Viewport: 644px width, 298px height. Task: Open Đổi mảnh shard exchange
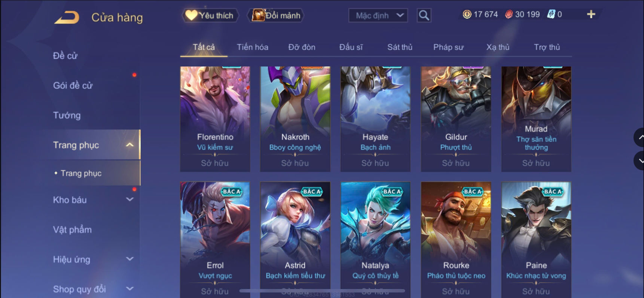pyautogui.click(x=276, y=15)
